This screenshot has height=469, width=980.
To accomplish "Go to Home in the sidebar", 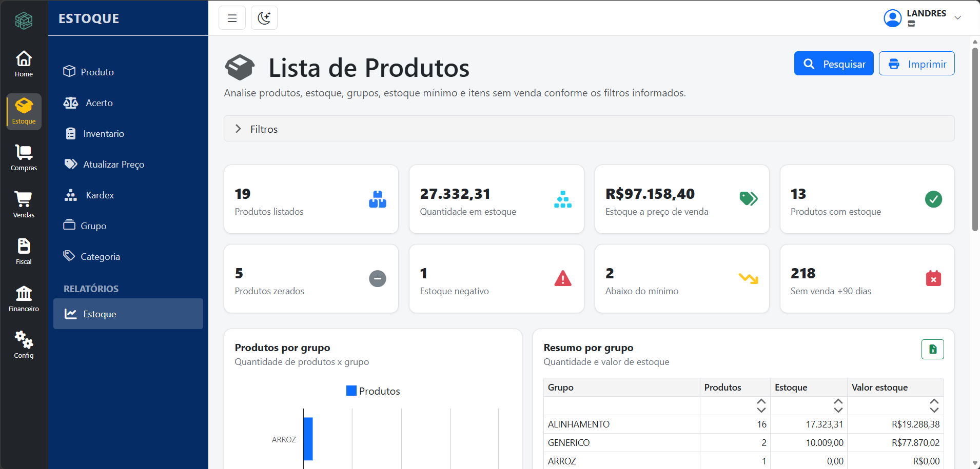I will pos(24,65).
